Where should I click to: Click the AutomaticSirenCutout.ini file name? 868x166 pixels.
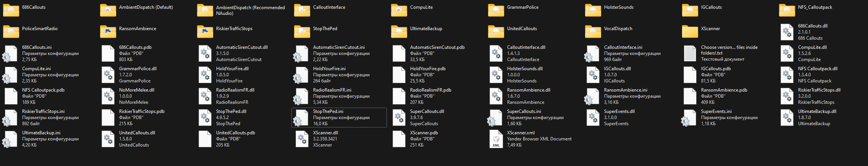click(x=339, y=47)
